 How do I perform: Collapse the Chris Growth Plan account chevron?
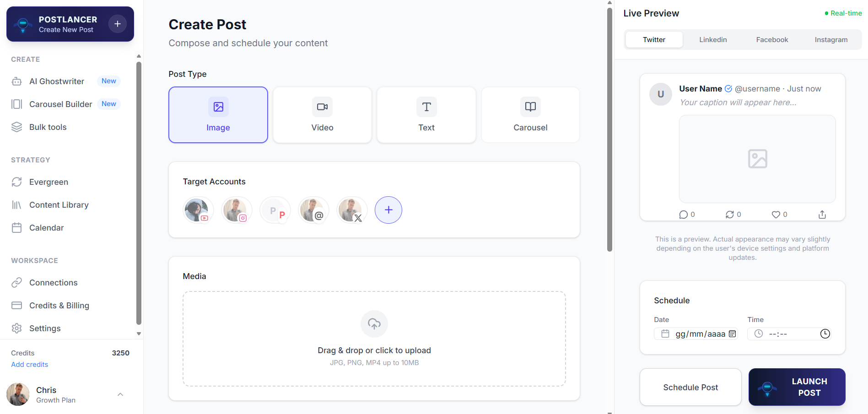click(x=120, y=394)
